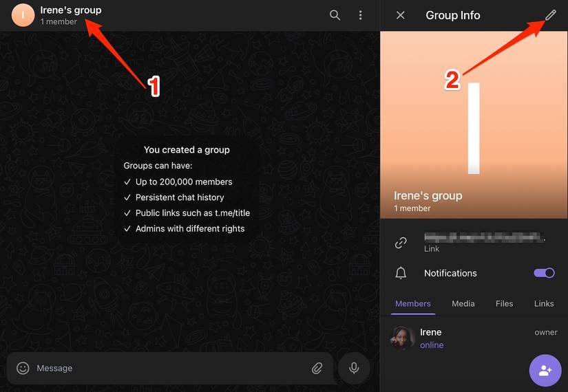Open Irene's group chat header title

[71, 10]
